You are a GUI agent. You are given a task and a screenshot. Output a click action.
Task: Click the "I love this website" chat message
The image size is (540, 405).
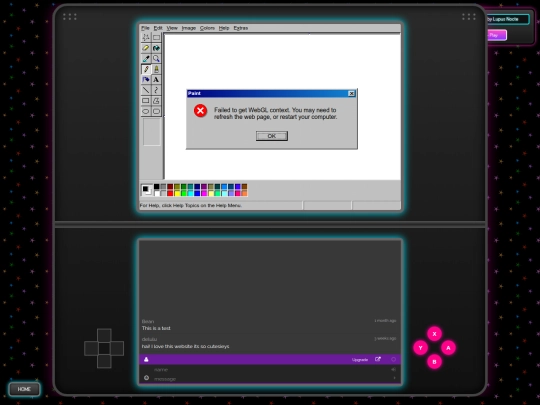coord(185,346)
